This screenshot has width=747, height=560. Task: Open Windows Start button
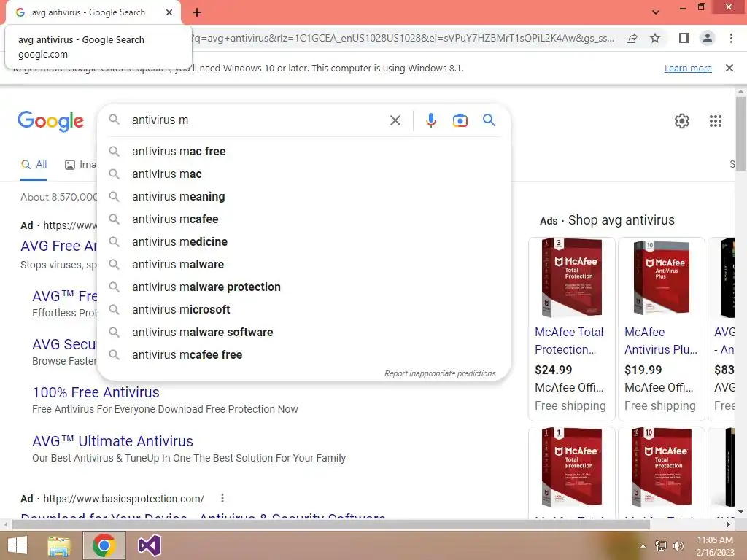coord(18,545)
